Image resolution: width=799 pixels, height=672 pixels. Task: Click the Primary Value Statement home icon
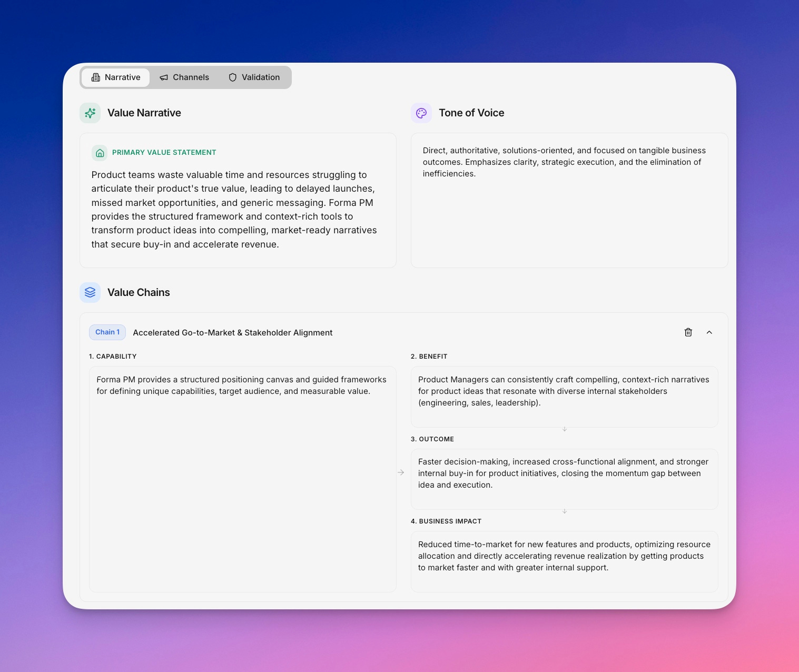coord(100,153)
